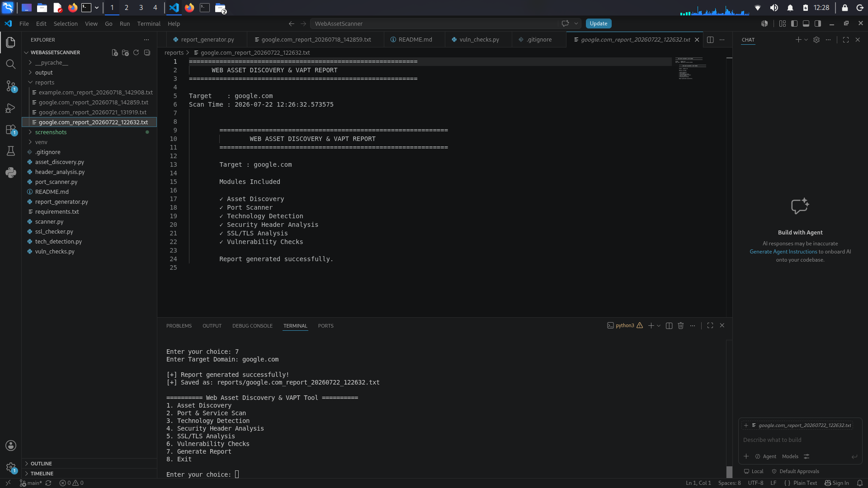
Task: Follow the Generate Agent Instructions link
Action: click(783, 252)
